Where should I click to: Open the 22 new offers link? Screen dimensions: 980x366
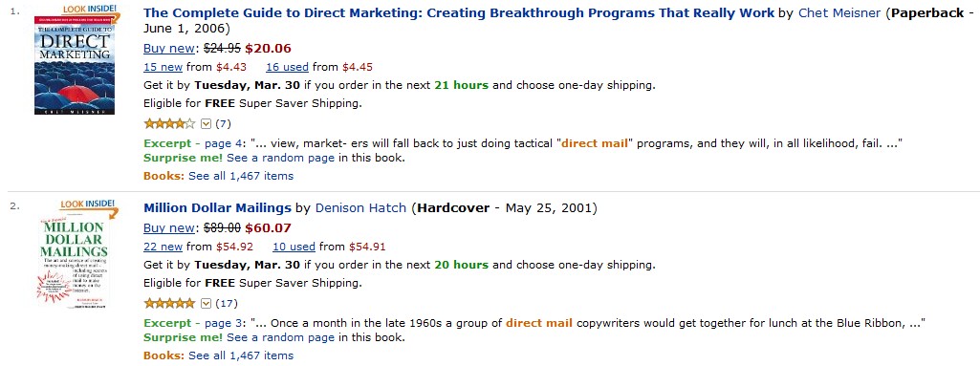click(163, 247)
